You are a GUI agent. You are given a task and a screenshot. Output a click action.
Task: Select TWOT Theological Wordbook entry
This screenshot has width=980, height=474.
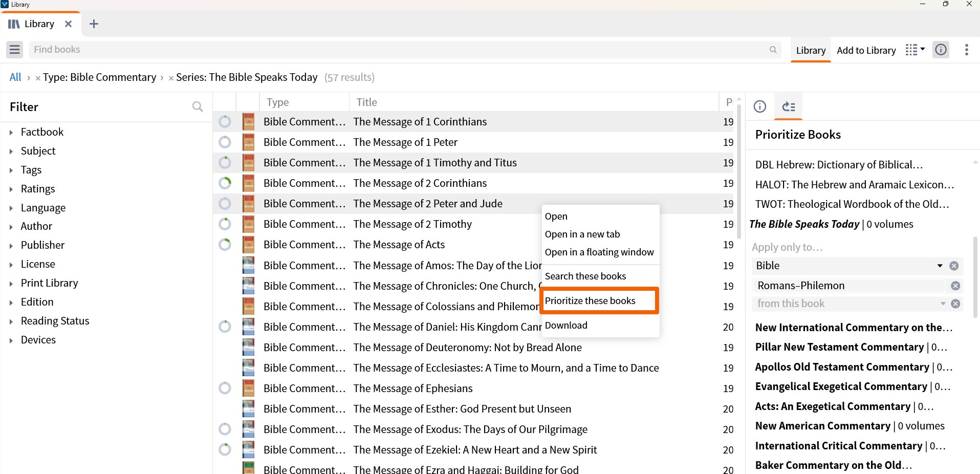coord(852,204)
